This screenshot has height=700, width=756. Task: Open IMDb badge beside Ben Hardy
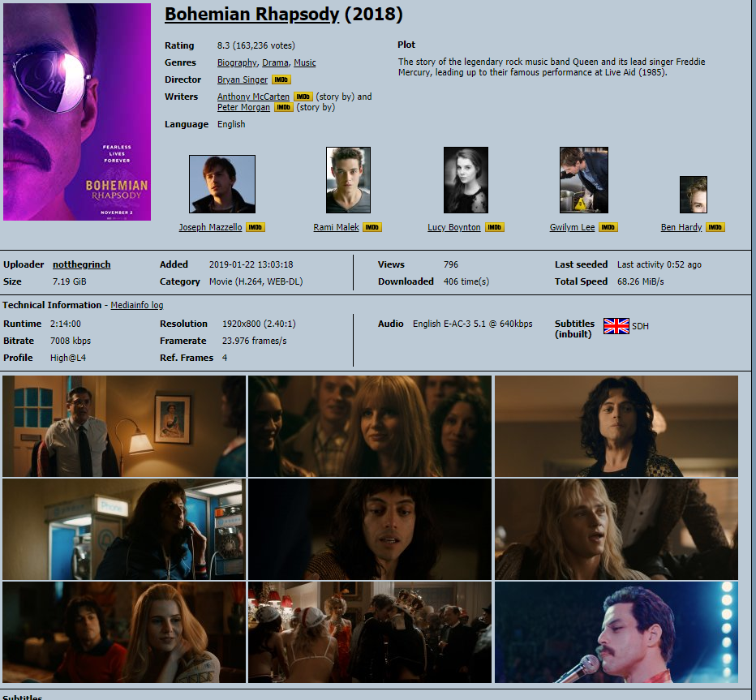715,227
